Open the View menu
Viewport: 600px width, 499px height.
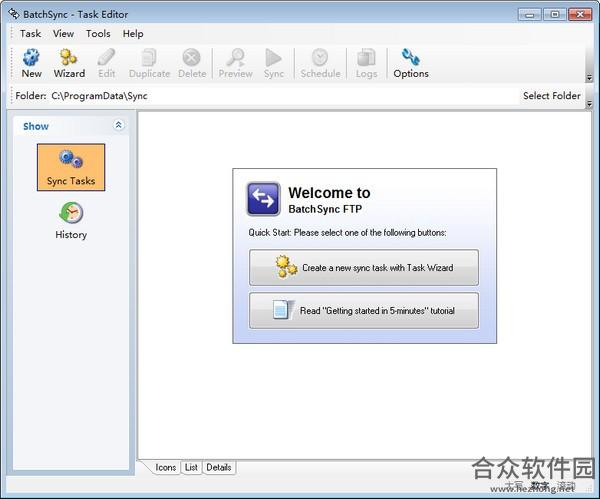point(63,34)
